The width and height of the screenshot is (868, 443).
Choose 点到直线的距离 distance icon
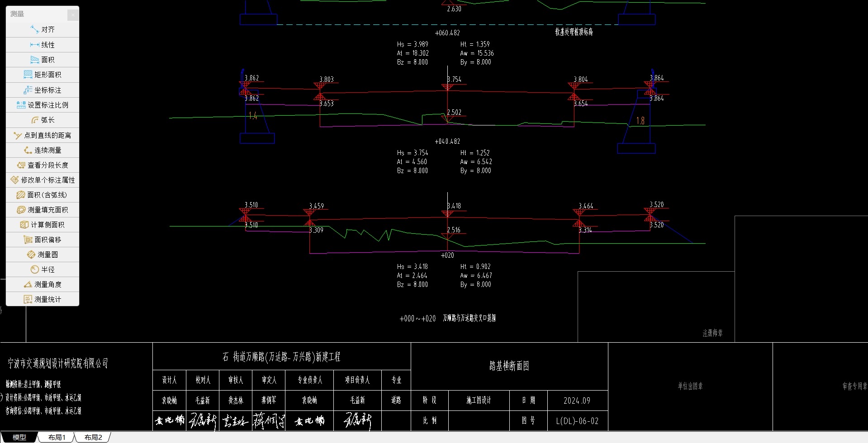click(18, 135)
